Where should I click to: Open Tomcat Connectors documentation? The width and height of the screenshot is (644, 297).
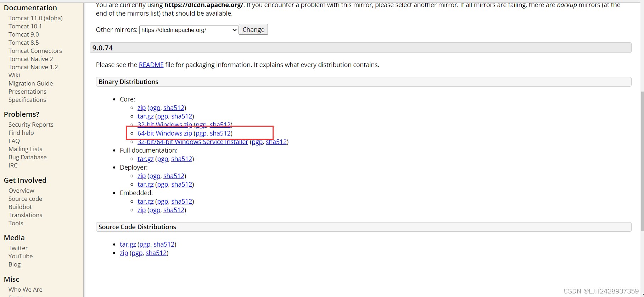(35, 51)
